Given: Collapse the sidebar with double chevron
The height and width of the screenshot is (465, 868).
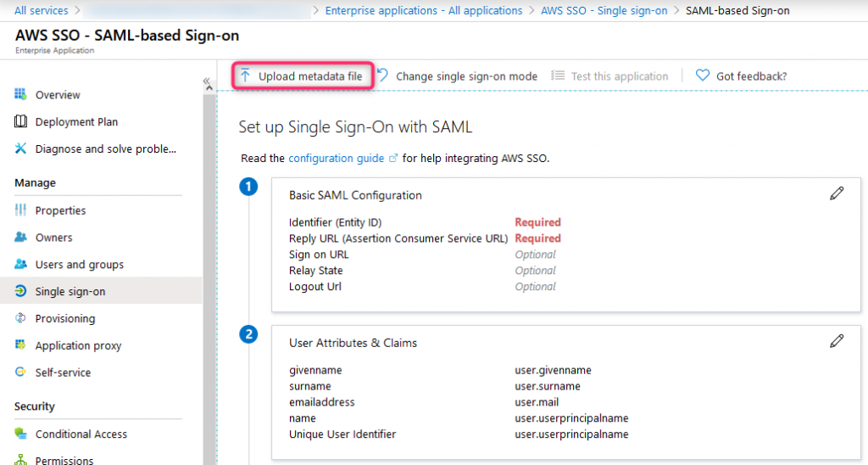Looking at the screenshot, I should (x=207, y=81).
